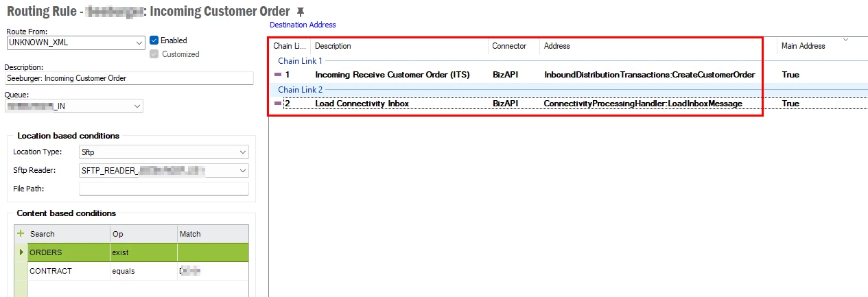Click the pin icon next to title
Screen dimensions: 868x297
tap(299, 12)
